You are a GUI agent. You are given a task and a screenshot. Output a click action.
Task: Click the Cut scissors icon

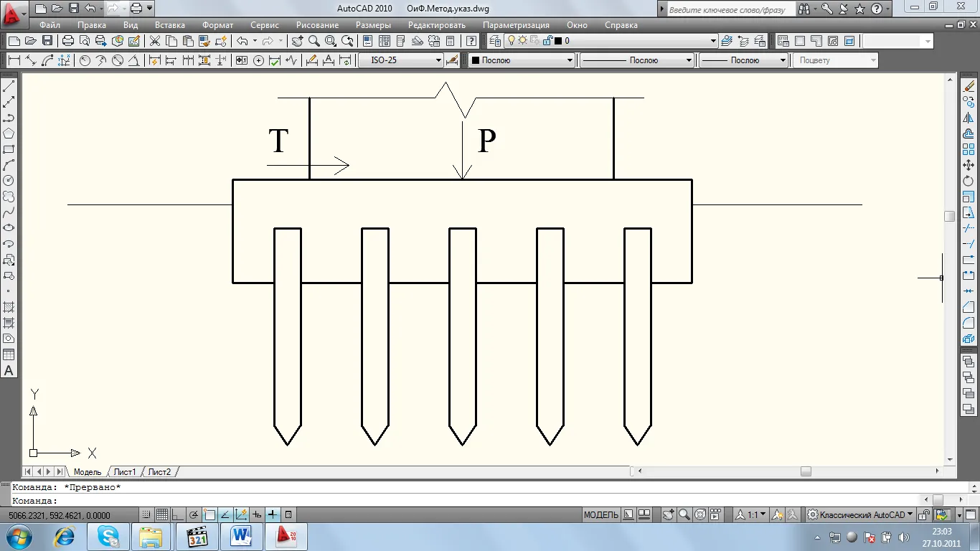coord(154,41)
